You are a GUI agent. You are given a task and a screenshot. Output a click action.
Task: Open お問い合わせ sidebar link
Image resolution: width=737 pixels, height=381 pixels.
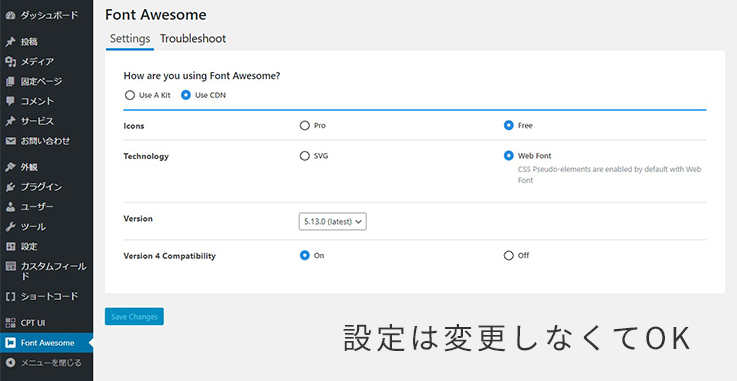coord(46,141)
